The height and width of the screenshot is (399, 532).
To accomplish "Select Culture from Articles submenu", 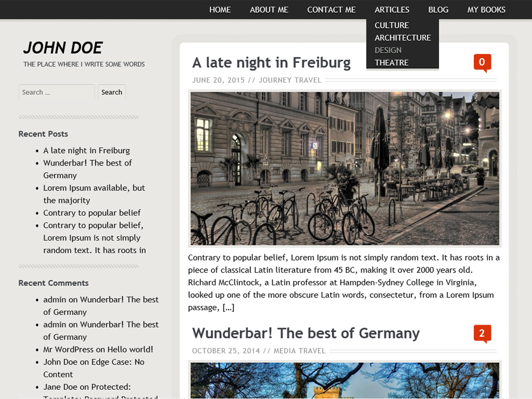I will (392, 25).
